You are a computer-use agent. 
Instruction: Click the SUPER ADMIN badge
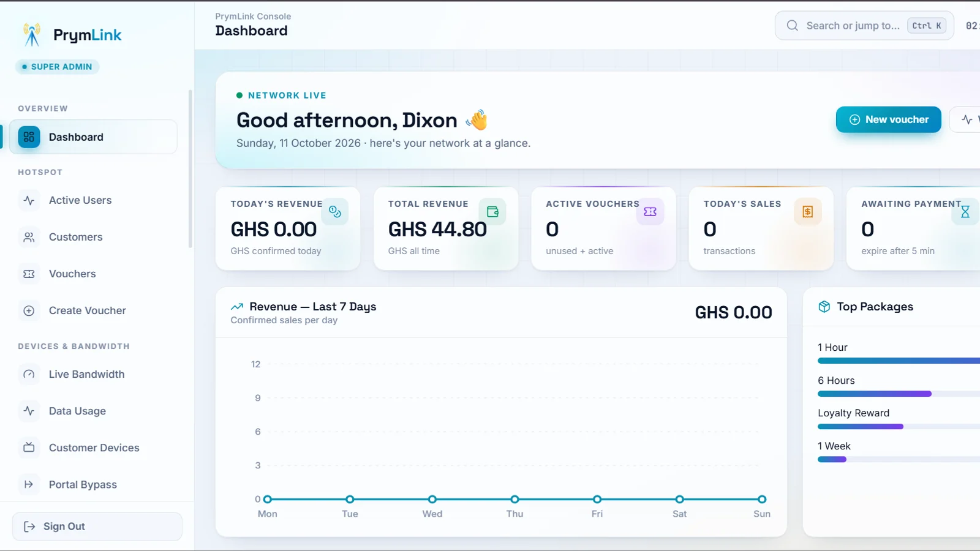[58, 67]
